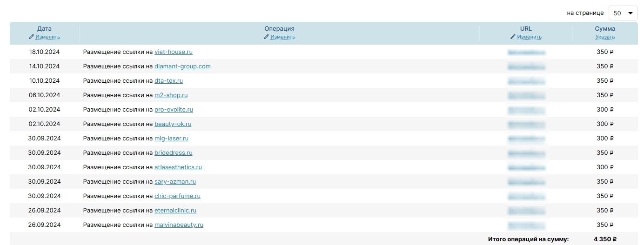Open the eternalclinic.ru link
The height and width of the screenshot is (245, 644).
(175, 211)
